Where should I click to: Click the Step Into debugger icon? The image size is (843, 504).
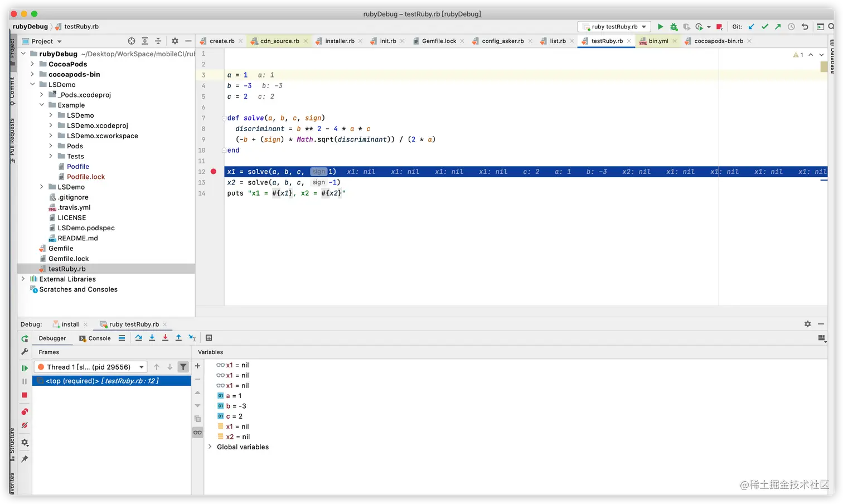pyautogui.click(x=152, y=338)
